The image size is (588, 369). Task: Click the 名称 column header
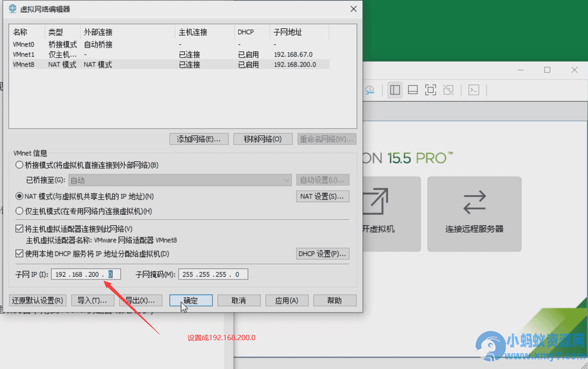point(27,32)
